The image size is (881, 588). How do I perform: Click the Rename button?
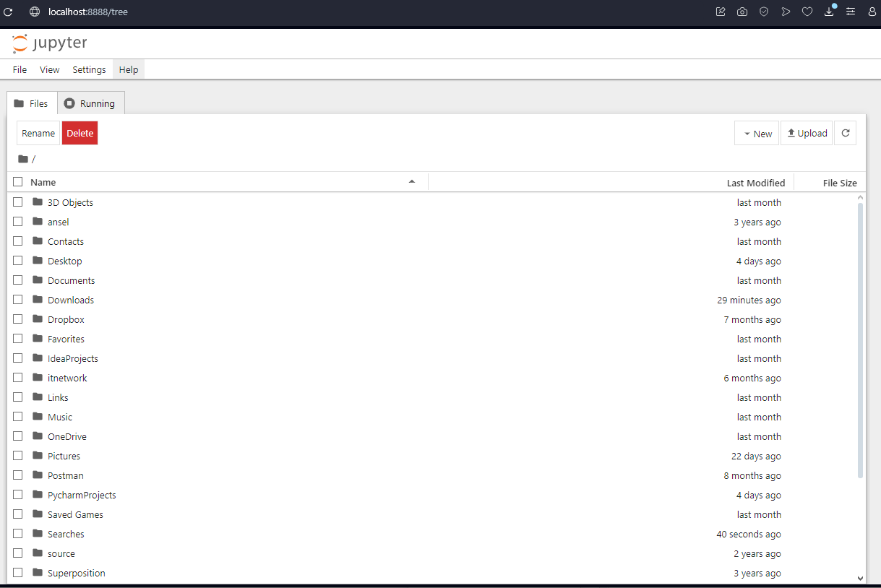point(38,133)
